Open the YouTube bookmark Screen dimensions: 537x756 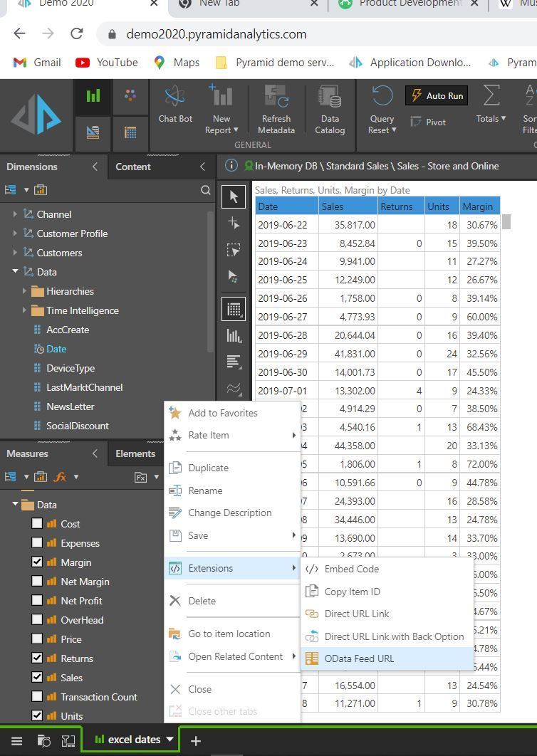click(107, 63)
